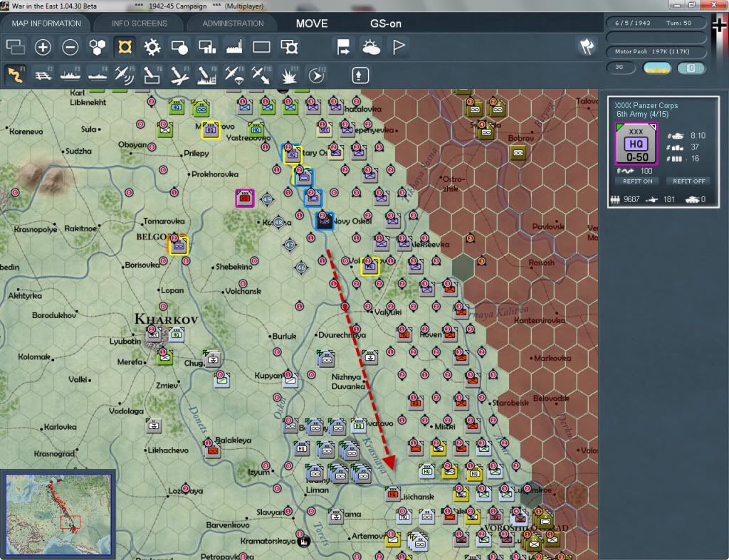Click the MOVE mode label
The height and width of the screenshot is (560, 729).
(312, 23)
